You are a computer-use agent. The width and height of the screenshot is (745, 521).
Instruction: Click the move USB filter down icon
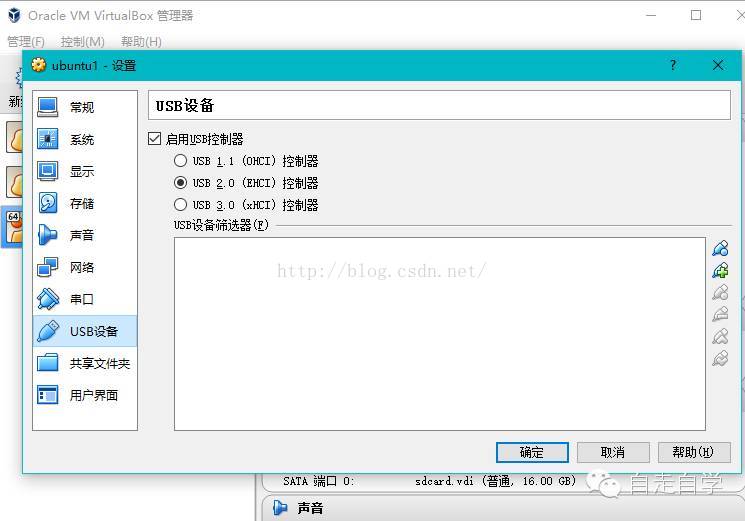click(720, 358)
